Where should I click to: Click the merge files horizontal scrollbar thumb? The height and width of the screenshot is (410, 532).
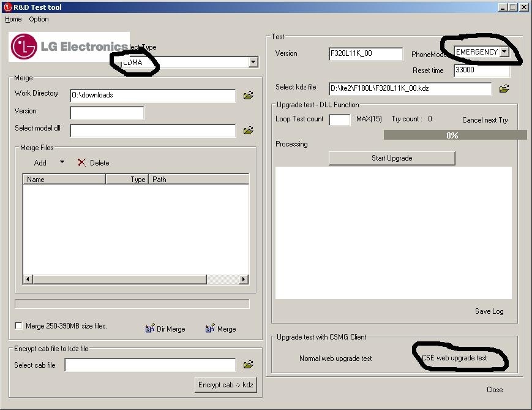point(120,279)
